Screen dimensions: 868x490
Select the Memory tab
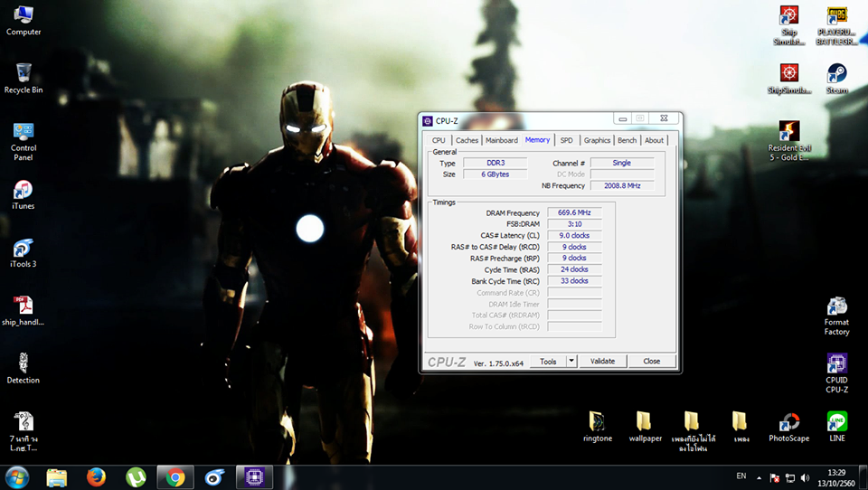[537, 139]
